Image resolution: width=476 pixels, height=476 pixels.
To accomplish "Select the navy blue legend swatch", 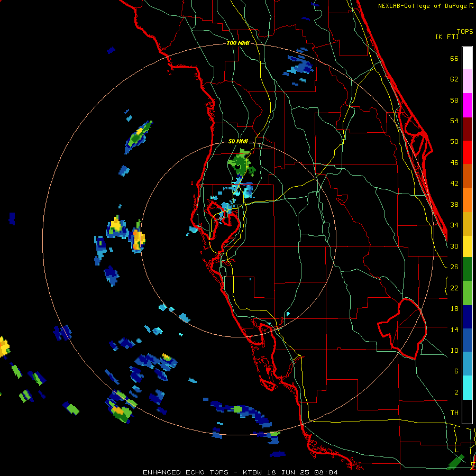I will click(467, 317).
